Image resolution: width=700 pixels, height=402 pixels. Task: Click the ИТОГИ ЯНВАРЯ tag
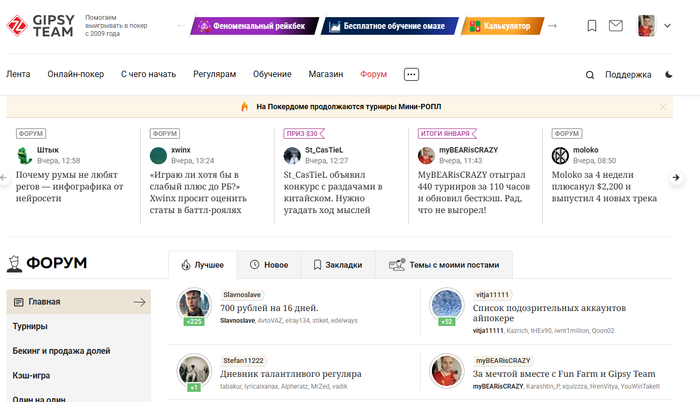446,133
